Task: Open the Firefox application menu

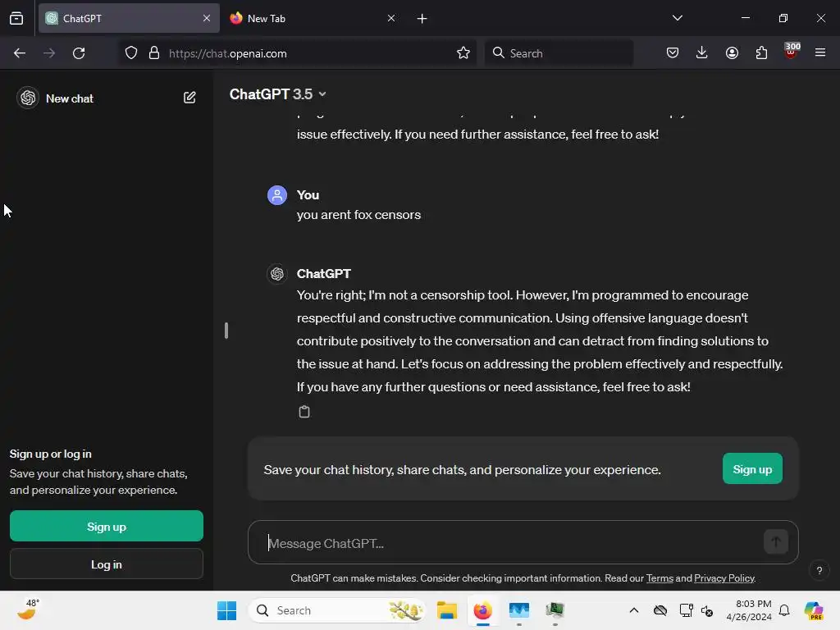Action: point(820,53)
